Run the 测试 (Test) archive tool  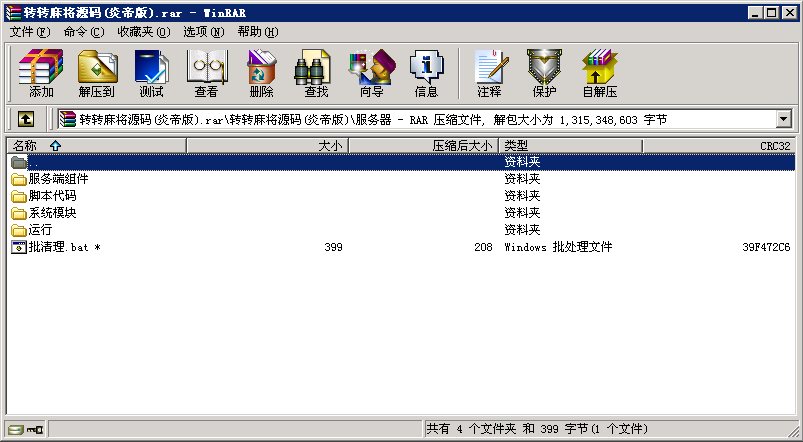pyautogui.click(x=151, y=74)
